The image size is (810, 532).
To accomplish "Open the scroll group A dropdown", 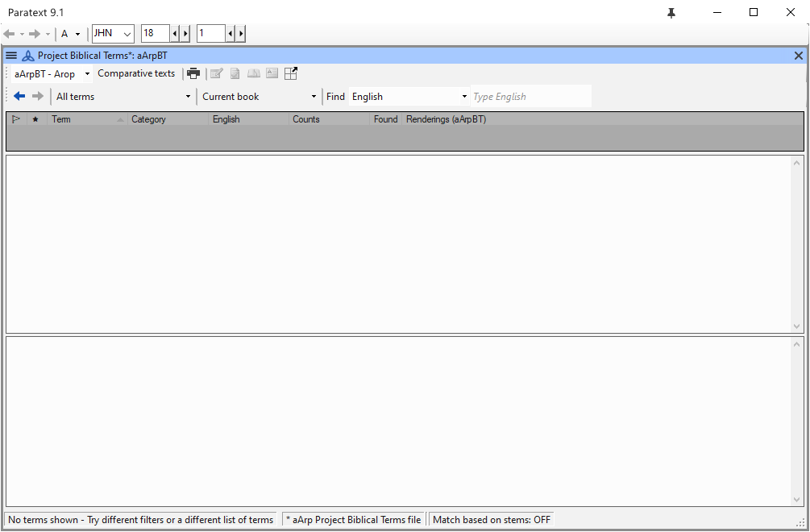I will pos(71,34).
